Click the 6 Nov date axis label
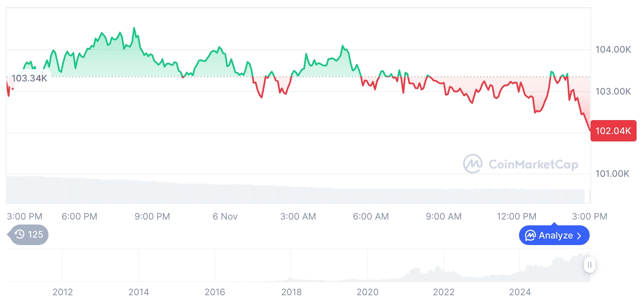The width and height of the screenshot is (644, 301). point(225,216)
